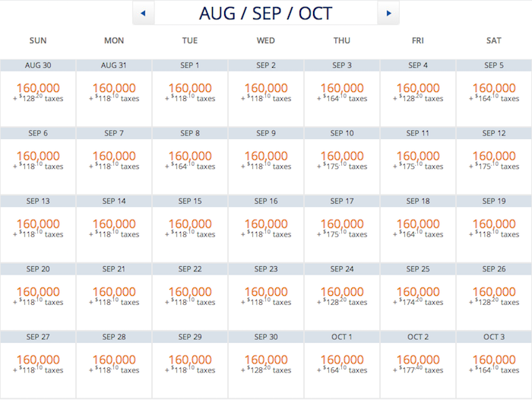Advance calendar with right arrow
532x400 pixels.
point(388,13)
